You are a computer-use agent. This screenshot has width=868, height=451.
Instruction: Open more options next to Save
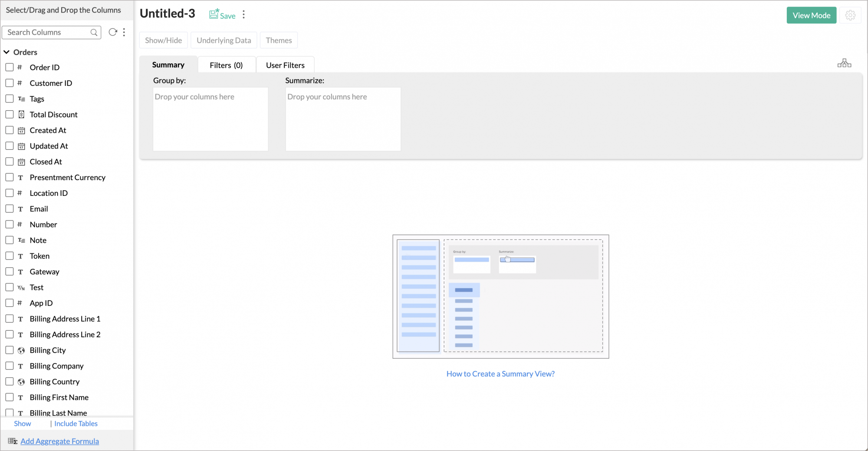244,15
